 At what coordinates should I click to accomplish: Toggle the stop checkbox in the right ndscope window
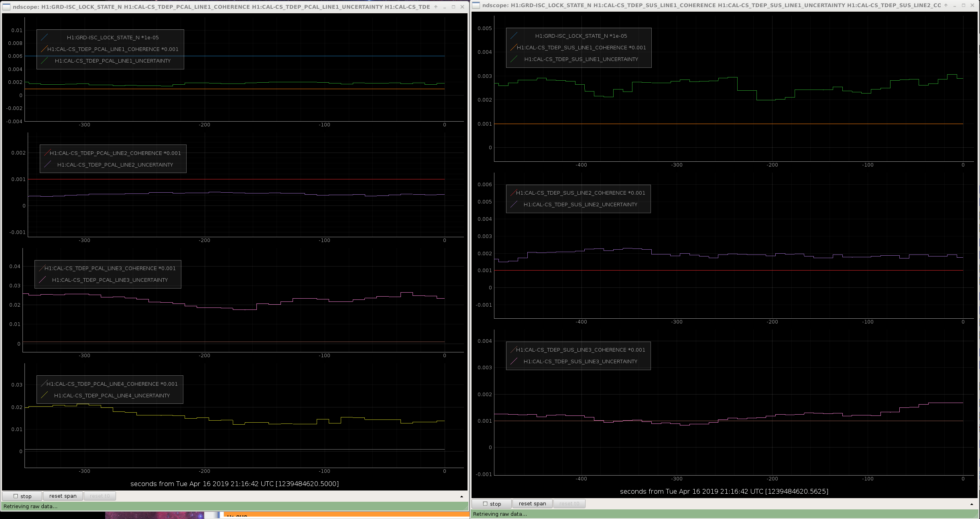[x=485, y=504]
